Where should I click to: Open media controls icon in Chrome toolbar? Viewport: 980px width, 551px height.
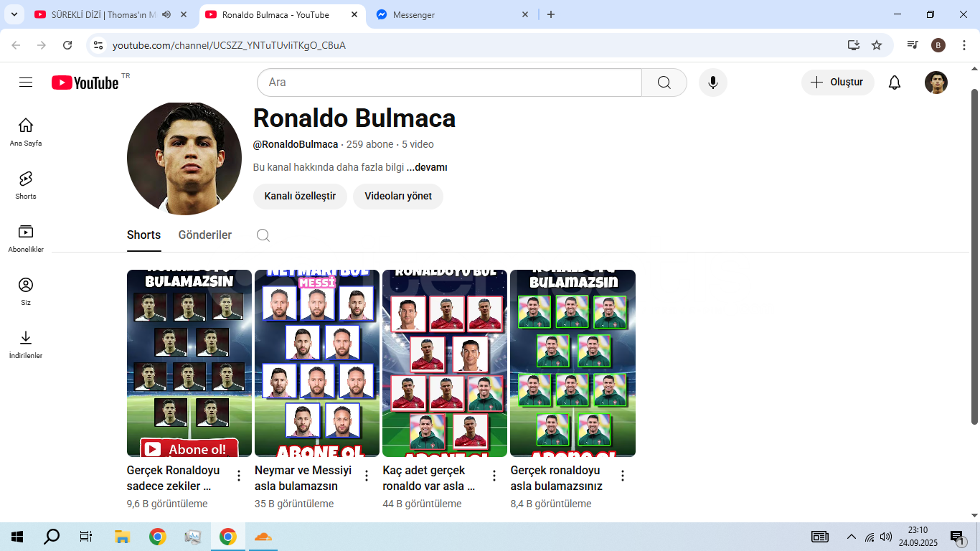pyautogui.click(x=913, y=45)
